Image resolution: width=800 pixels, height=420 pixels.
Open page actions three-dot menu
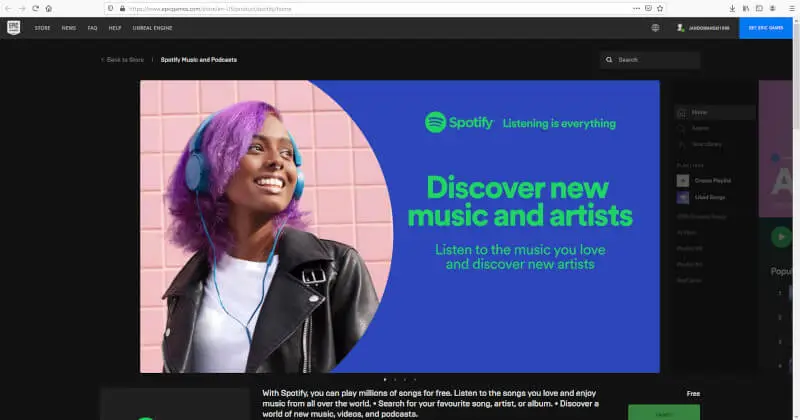pos(636,9)
